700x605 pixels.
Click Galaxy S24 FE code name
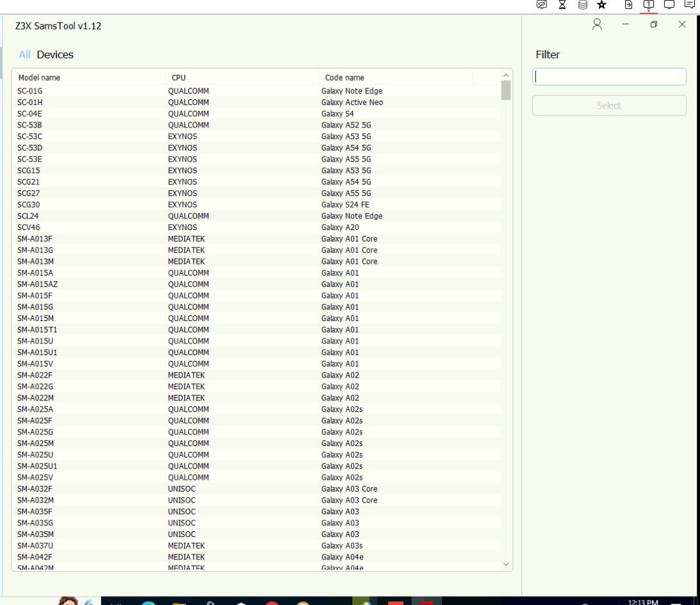(345, 204)
